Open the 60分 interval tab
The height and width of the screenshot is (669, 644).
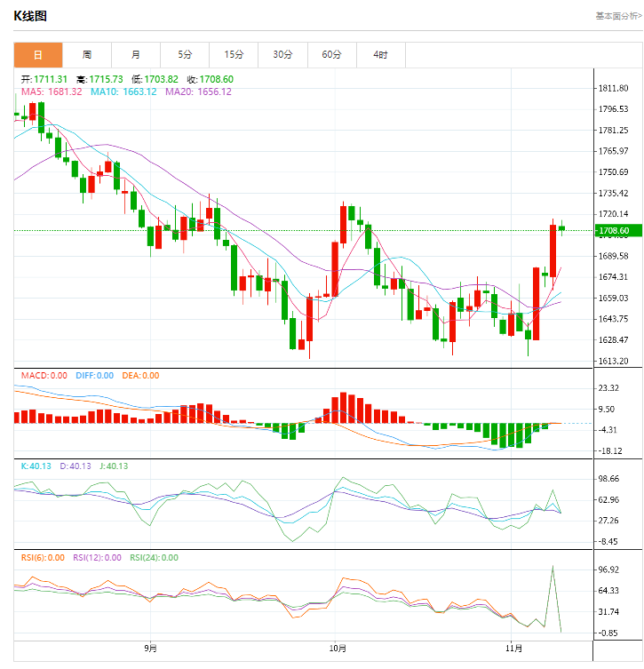pyautogui.click(x=332, y=55)
